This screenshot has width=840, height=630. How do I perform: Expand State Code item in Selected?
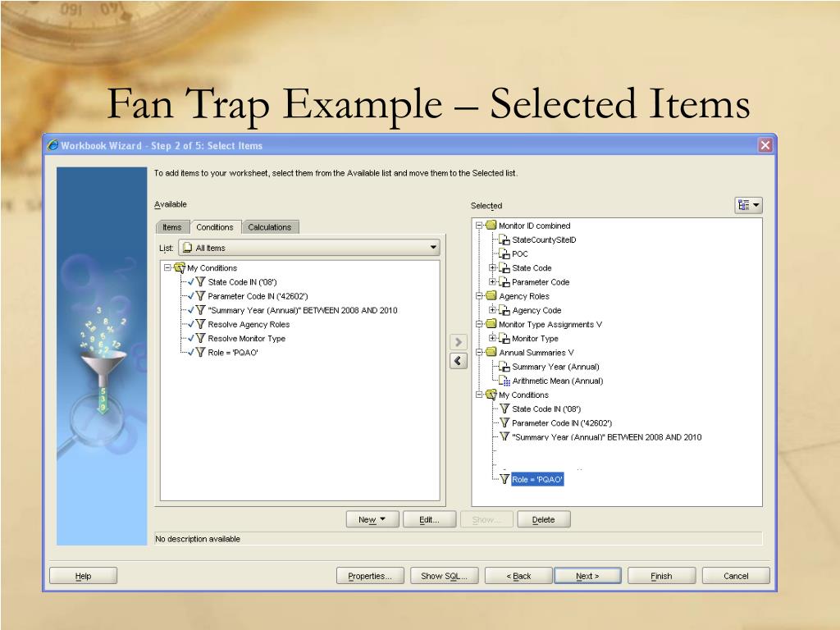[x=492, y=267]
